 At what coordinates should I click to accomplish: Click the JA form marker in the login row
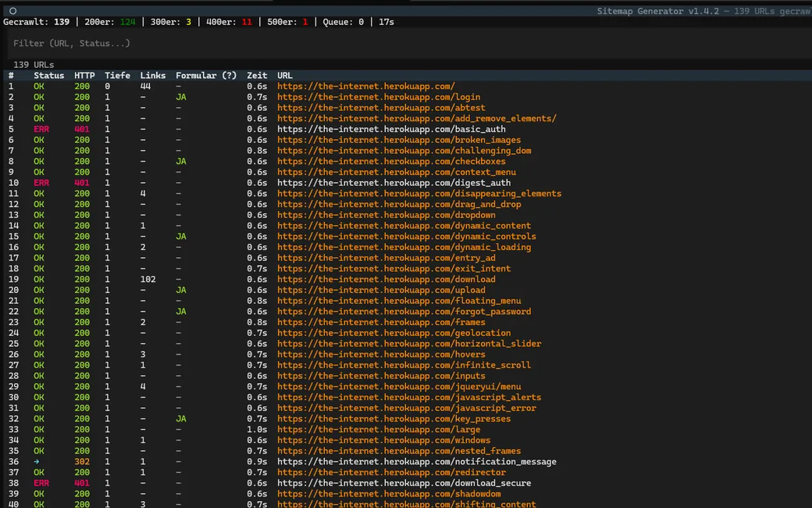tap(180, 97)
